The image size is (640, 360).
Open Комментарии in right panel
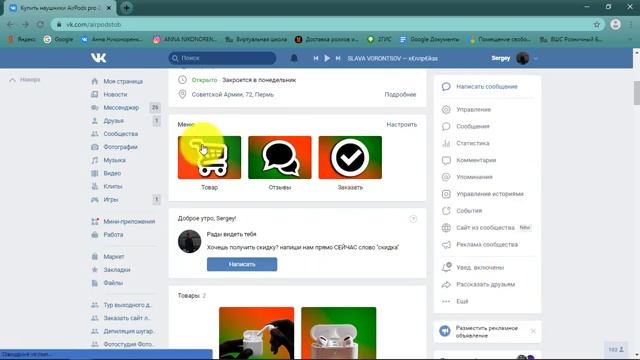[476, 160]
